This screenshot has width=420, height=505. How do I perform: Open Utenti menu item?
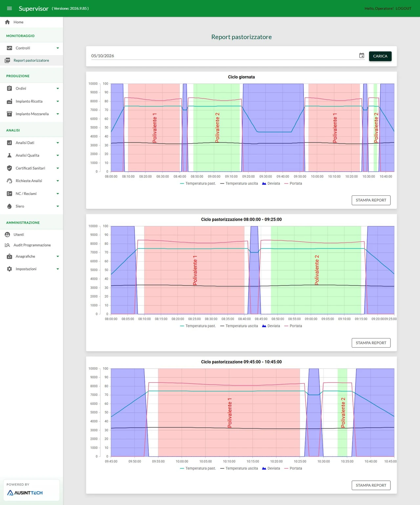[x=31, y=235]
